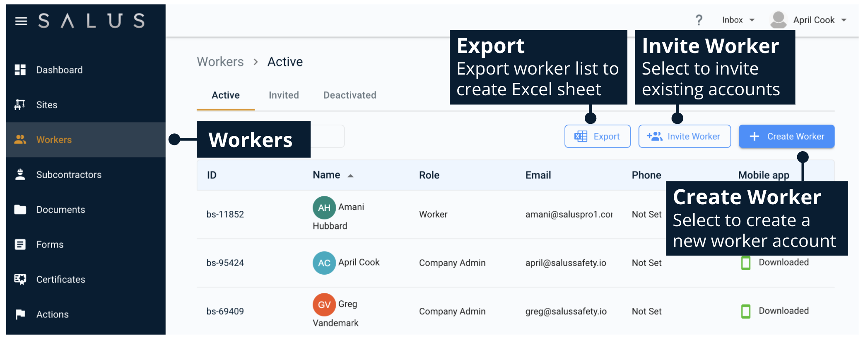This screenshot has width=868, height=343.
Task: Expand the Inbox dropdown
Action: coord(738,20)
